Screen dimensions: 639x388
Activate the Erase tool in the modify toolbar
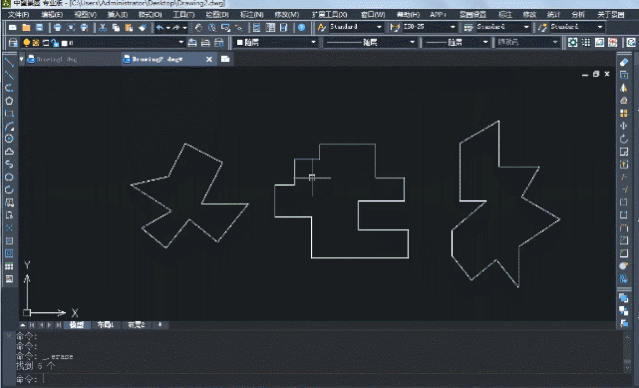coord(624,62)
